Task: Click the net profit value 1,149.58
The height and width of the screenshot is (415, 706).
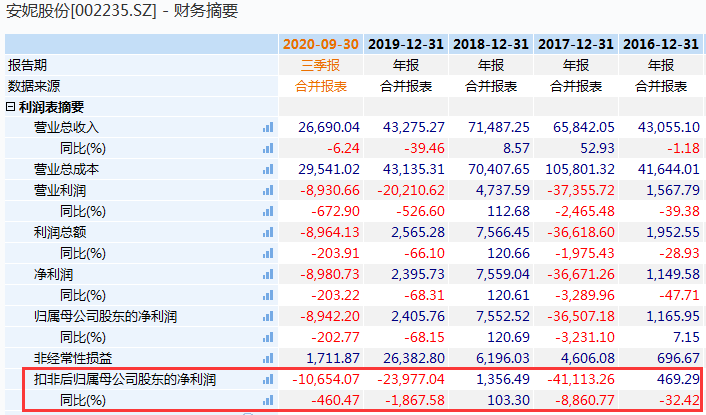Action: click(673, 275)
